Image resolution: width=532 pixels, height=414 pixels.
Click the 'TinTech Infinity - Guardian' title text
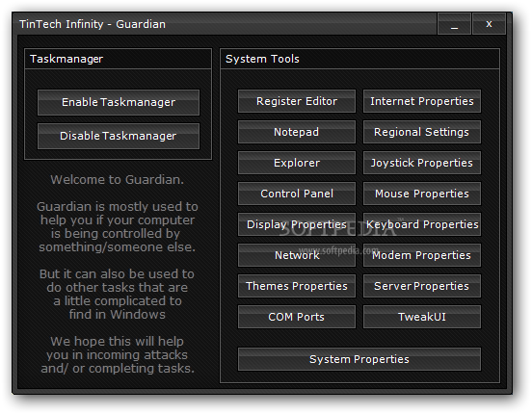(x=93, y=24)
